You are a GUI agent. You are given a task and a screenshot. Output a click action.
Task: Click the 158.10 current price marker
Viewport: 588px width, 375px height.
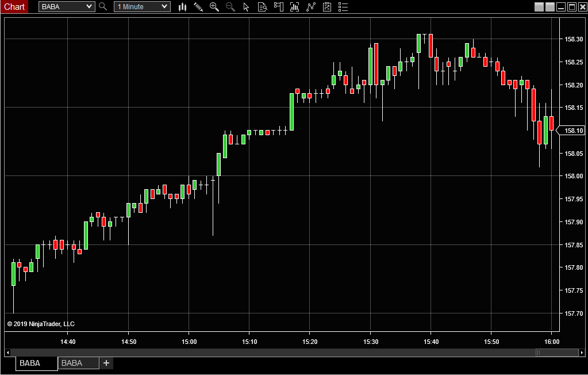pyautogui.click(x=570, y=131)
